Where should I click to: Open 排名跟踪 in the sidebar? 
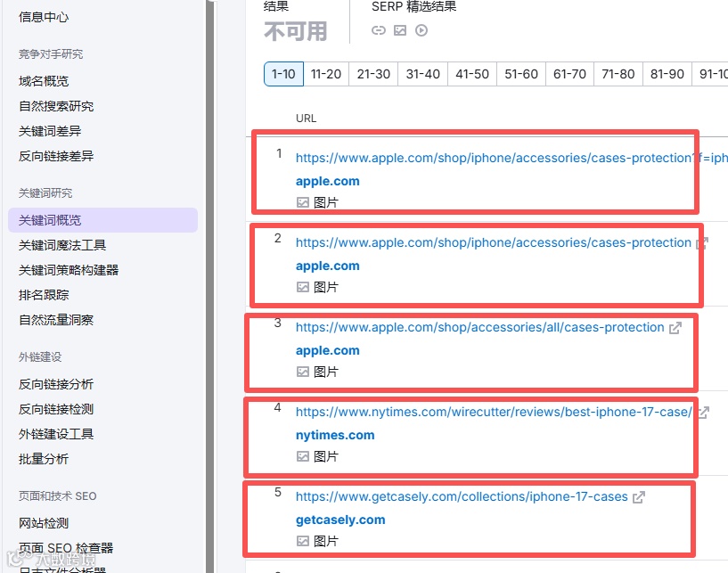pyautogui.click(x=44, y=295)
